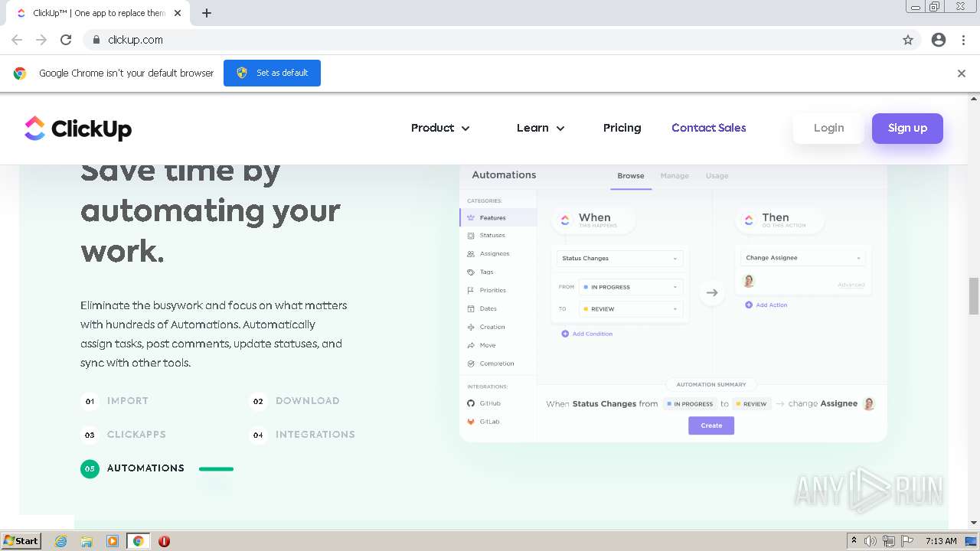980x551 pixels.
Task: Go back with browser back arrow
Action: (x=17, y=40)
